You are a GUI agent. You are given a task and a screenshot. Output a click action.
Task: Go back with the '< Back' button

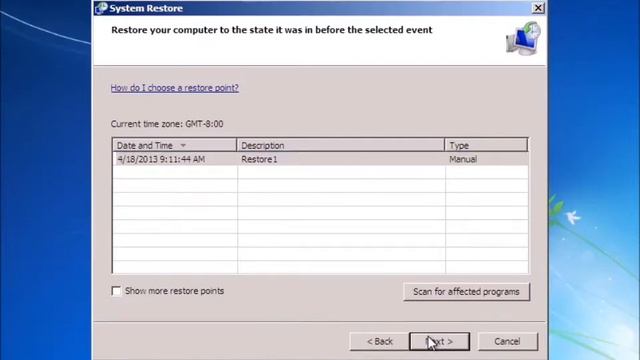380,341
